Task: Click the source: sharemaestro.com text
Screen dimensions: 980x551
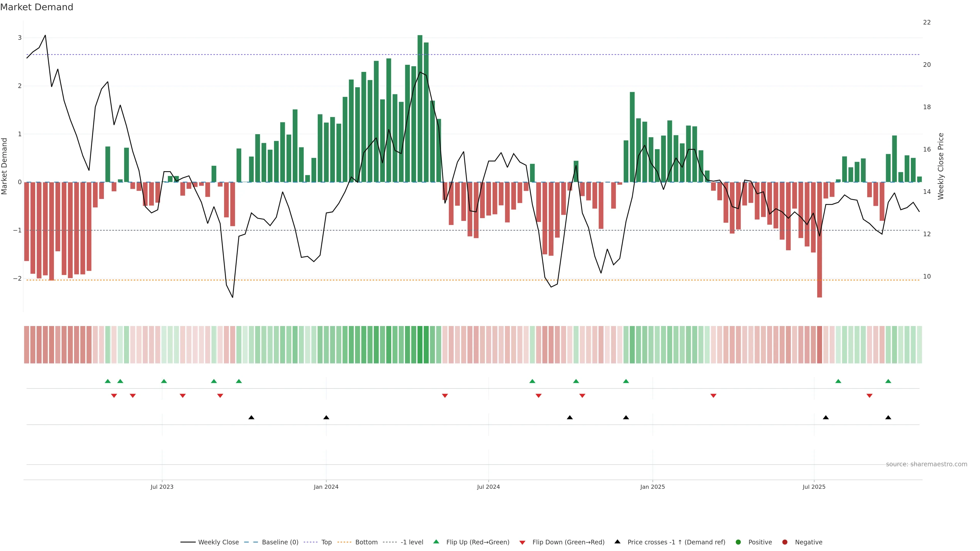Action: pyautogui.click(x=926, y=464)
